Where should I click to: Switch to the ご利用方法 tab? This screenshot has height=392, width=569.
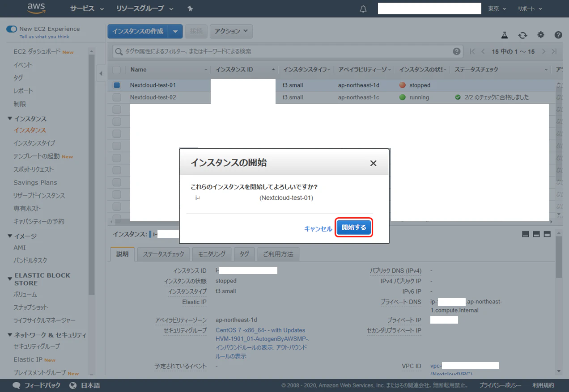coord(278,254)
